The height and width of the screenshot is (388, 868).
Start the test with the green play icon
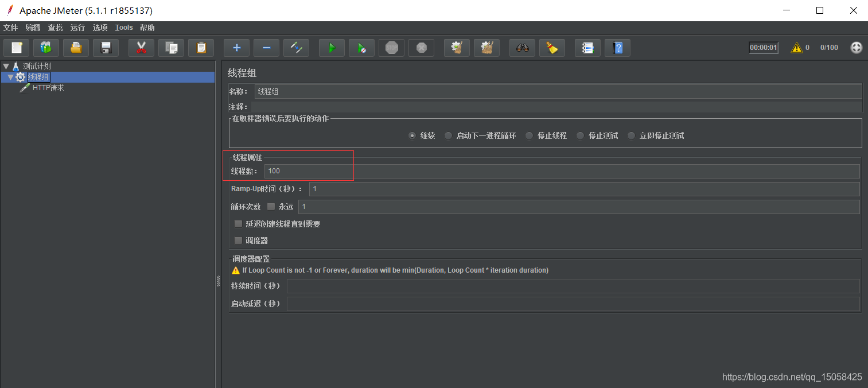332,48
